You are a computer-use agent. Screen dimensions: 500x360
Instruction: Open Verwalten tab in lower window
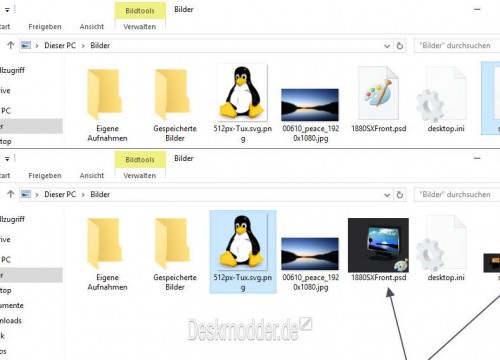pyautogui.click(x=140, y=176)
